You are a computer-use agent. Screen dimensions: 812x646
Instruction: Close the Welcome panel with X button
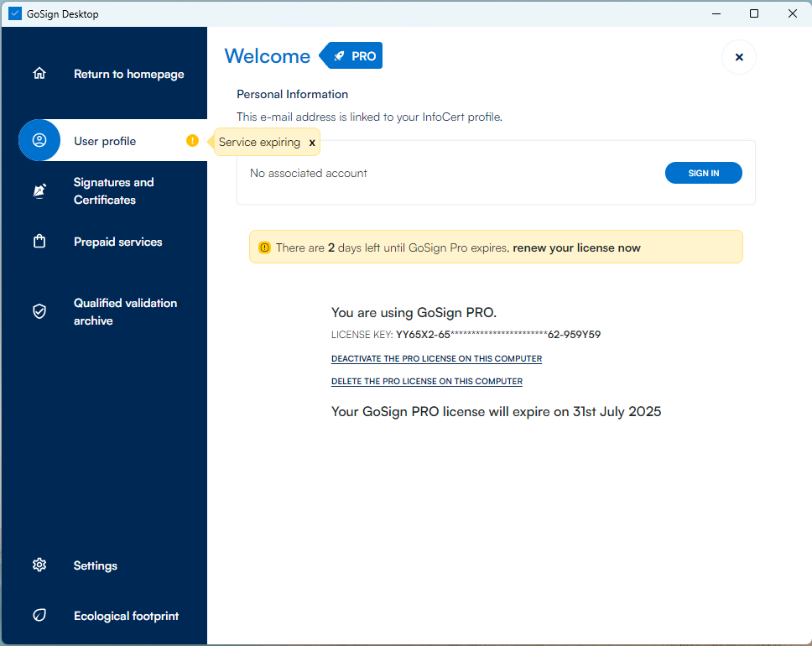click(x=739, y=57)
